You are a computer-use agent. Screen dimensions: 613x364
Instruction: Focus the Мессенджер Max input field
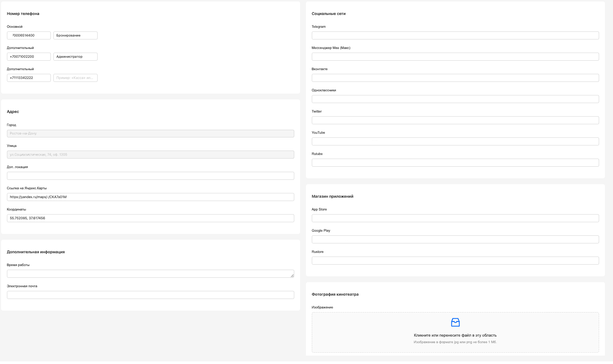click(x=455, y=57)
